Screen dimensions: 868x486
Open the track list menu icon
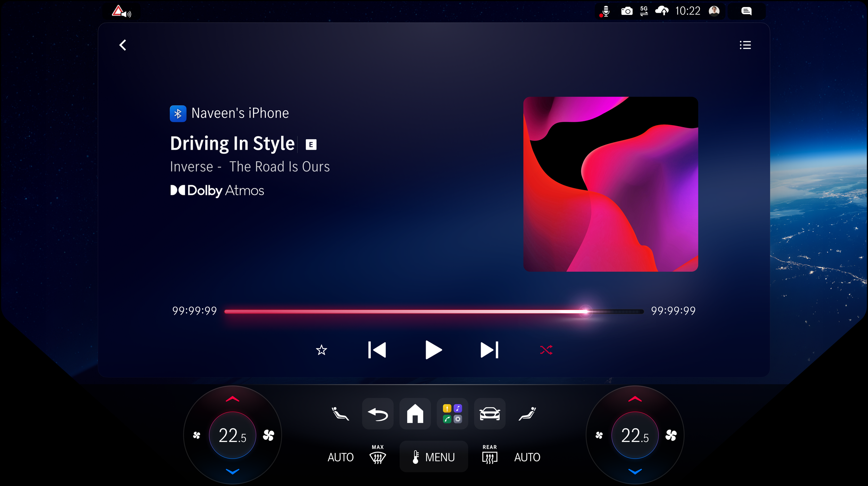pos(745,45)
